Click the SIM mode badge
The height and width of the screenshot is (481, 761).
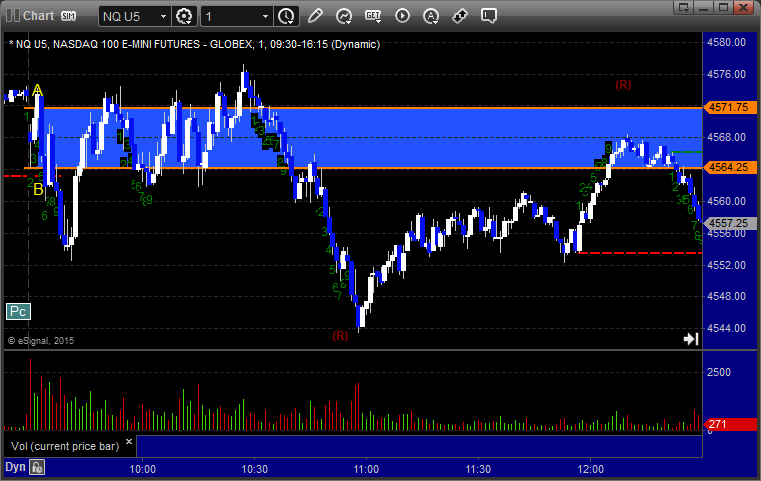[68, 16]
